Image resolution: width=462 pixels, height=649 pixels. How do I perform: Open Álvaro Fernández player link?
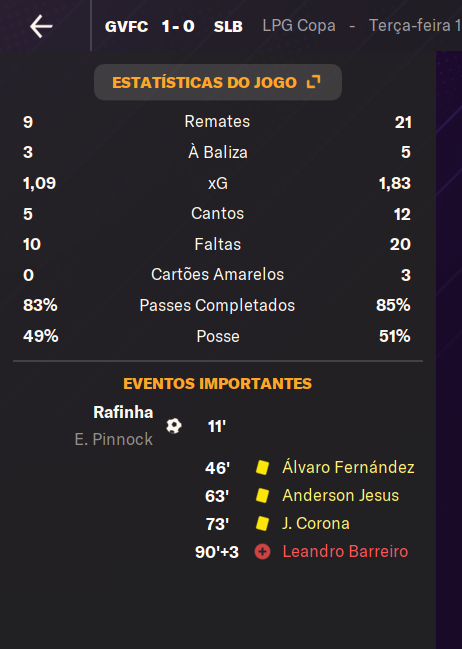pos(348,467)
